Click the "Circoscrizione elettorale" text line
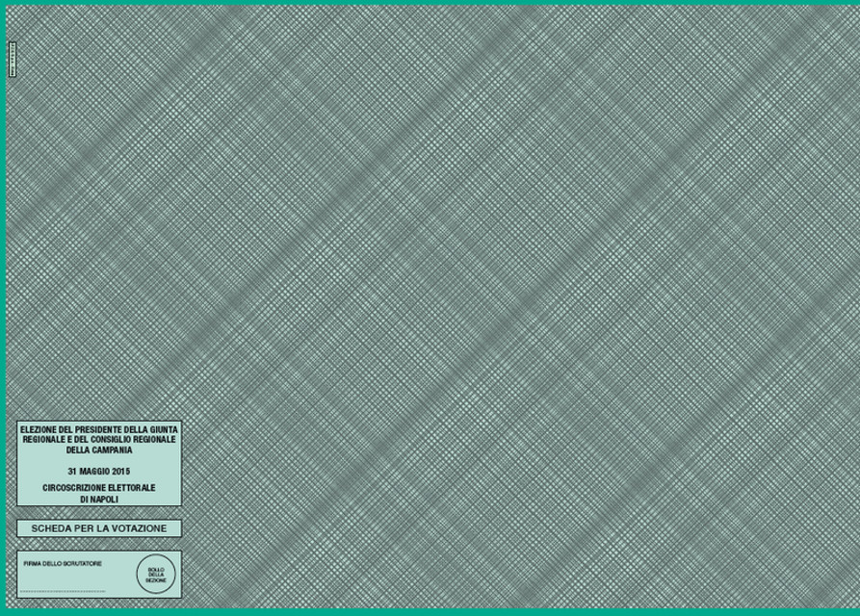This screenshot has height=616, width=860. click(99, 488)
